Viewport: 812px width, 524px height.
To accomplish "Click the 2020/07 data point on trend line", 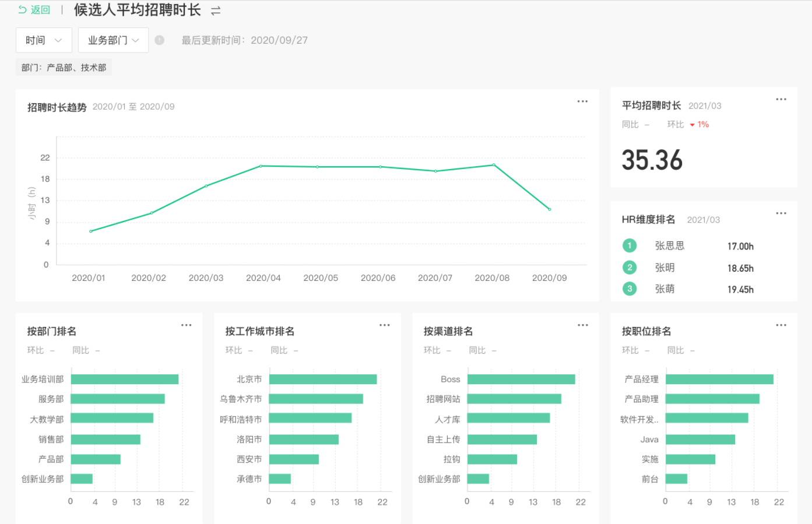I will (435, 171).
